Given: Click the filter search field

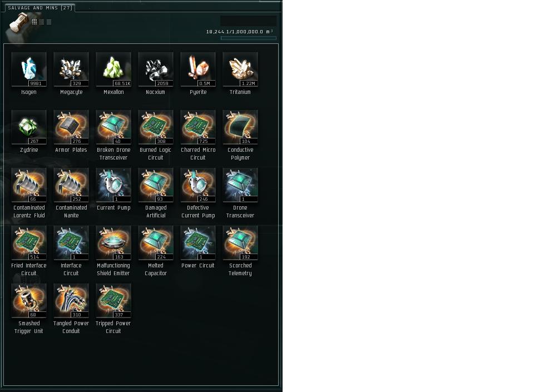Looking at the screenshot, I should [x=248, y=21].
